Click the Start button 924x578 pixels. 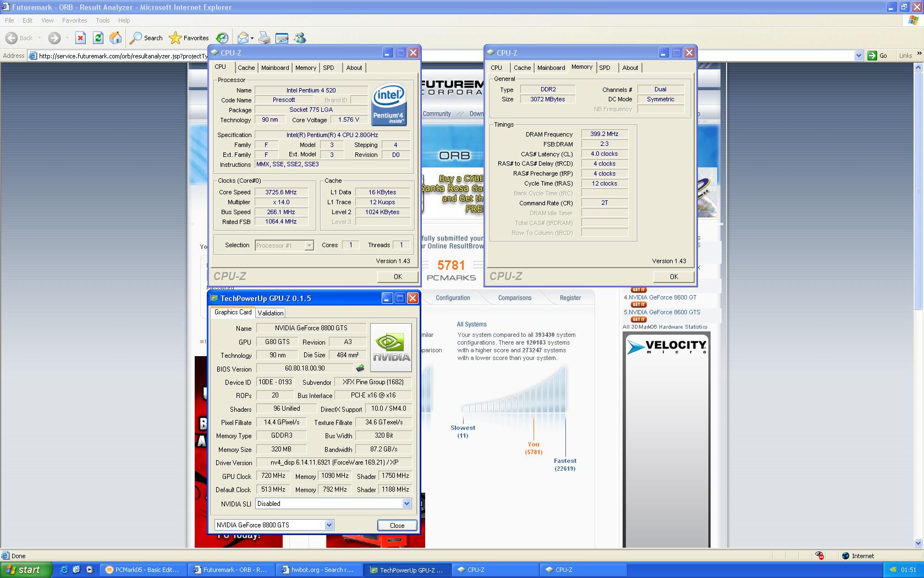tap(26, 570)
